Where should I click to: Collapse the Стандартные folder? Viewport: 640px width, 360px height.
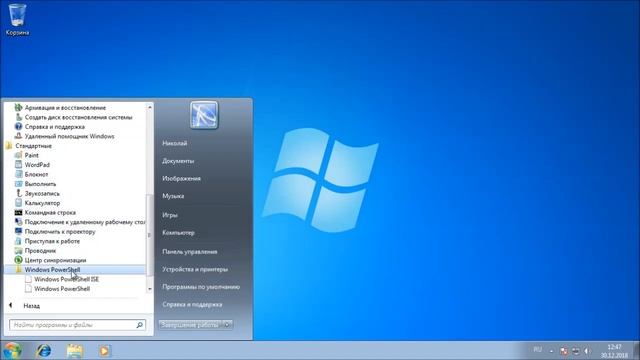(33, 146)
